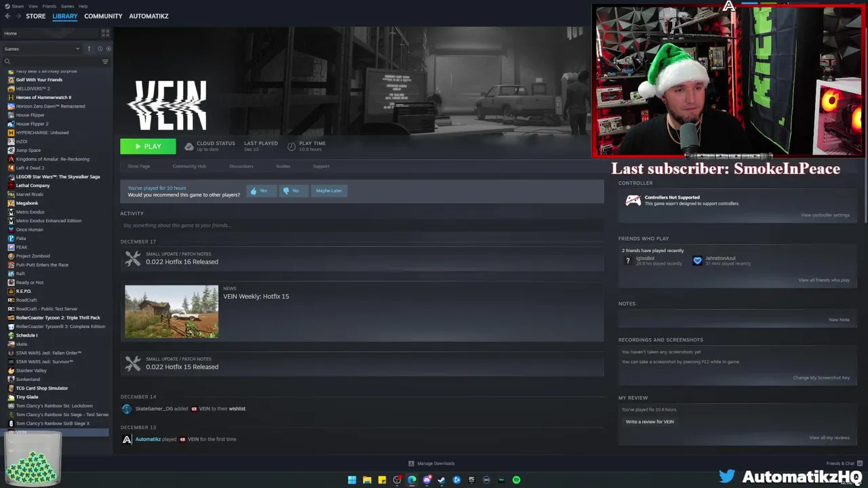Click the green PLAY button
The width and height of the screenshot is (868, 488).
coord(148,146)
